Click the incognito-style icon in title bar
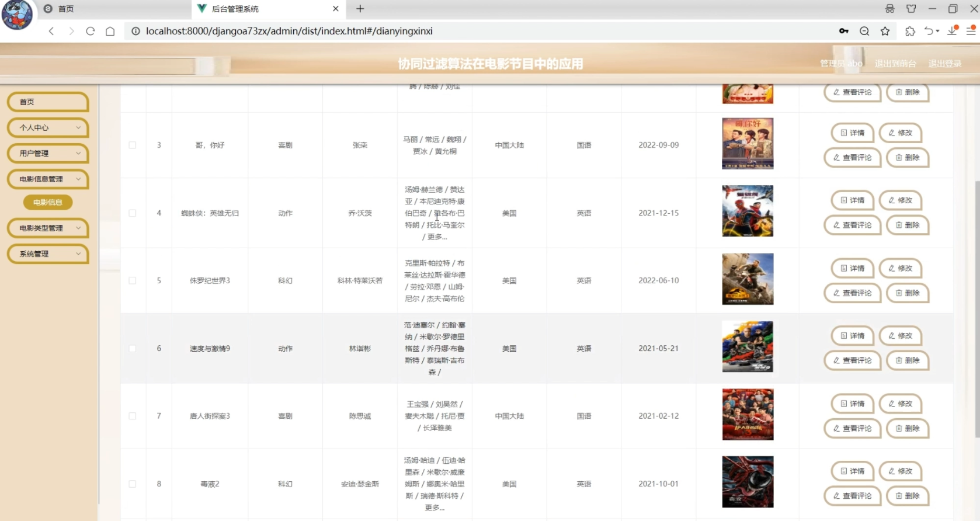Screen dimensions: 980x521 click(x=889, y=9)
